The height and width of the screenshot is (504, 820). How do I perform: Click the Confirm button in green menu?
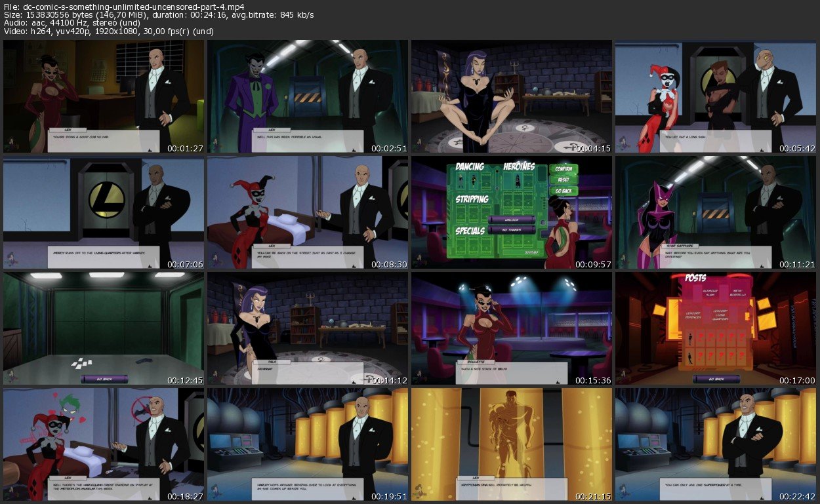point(563,168)
